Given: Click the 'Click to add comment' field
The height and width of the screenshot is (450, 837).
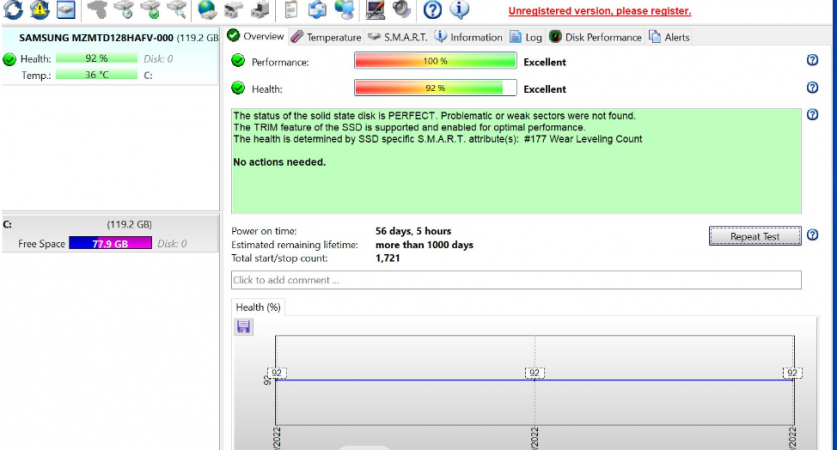Looking at the screenshot, I should click(516, 280).
